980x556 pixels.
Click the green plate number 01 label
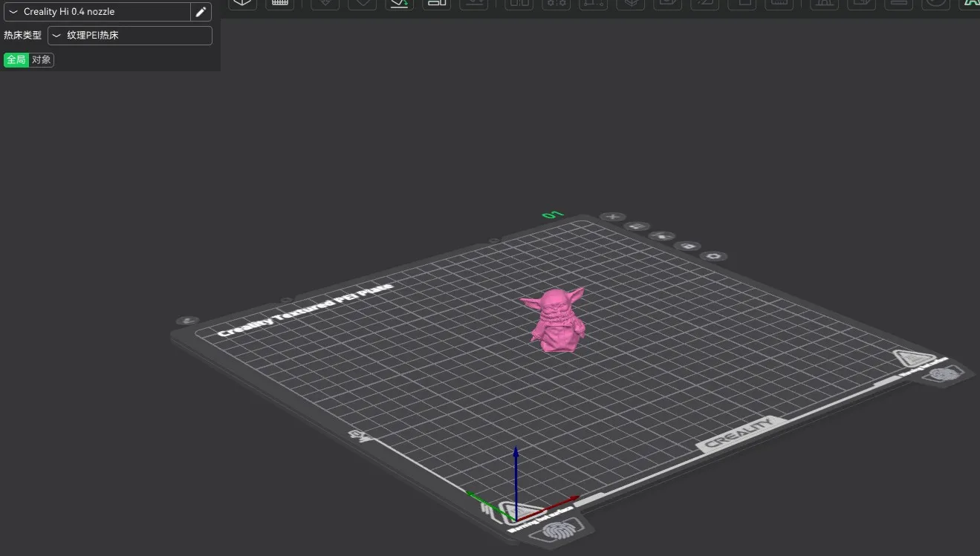pos(552,215)
